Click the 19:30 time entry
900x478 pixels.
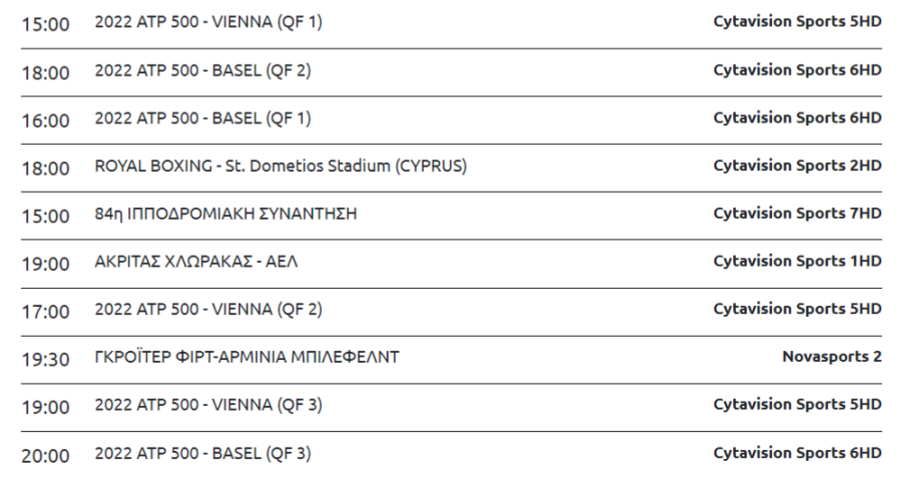[45, 360]
